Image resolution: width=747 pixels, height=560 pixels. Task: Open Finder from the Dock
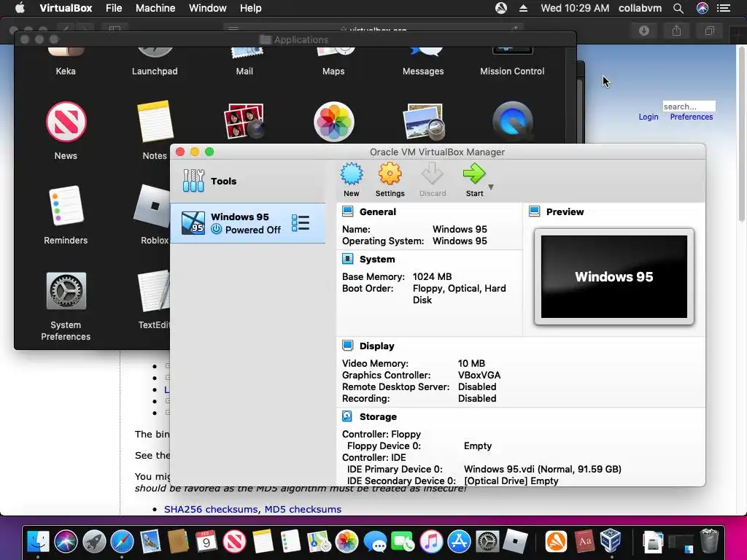coord(38,541)
